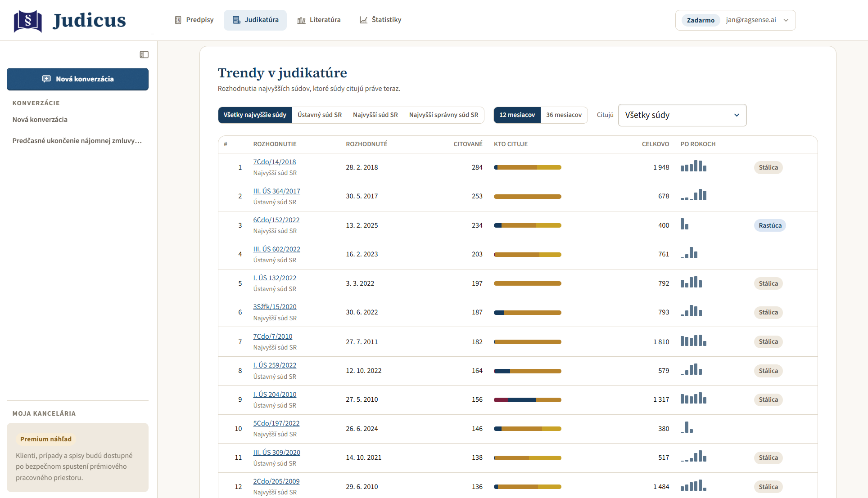Click the CELKOVO column header
Viewport: 868px width, 498px height.
(x=656, y=144)
